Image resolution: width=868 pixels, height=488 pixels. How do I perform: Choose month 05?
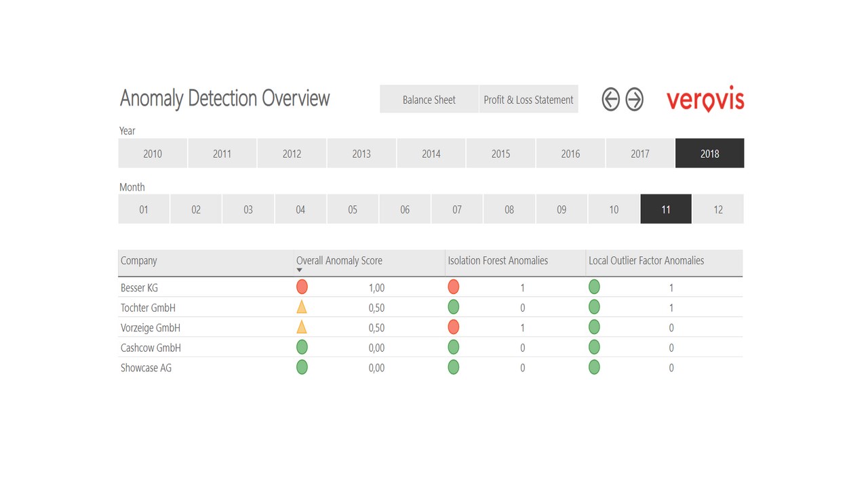pyautogui.click(x=353, y=209)
